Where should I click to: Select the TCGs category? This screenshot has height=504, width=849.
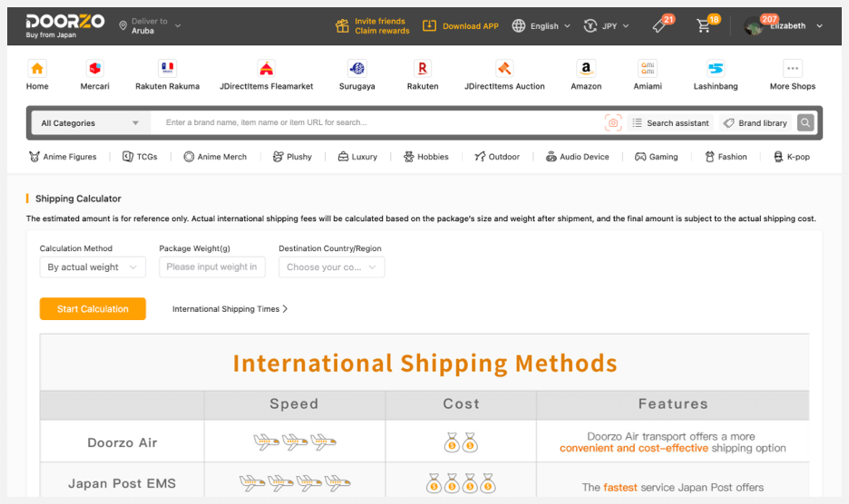point(140,157)
